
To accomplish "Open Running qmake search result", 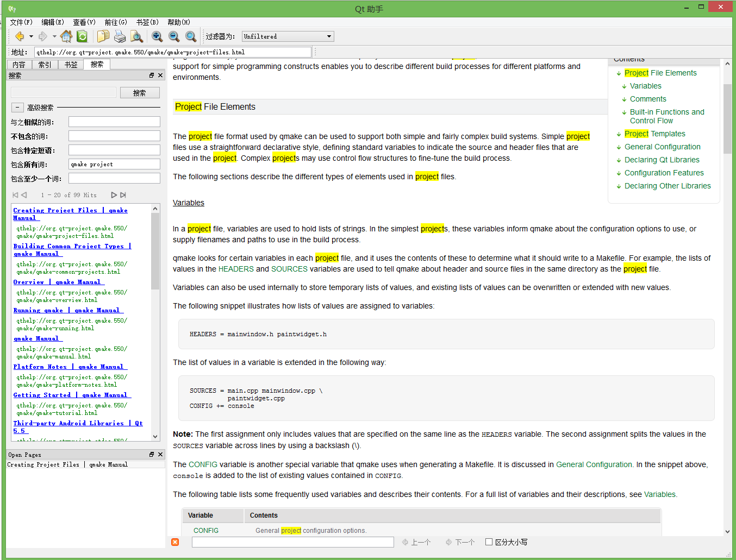I will click(68, 310).
